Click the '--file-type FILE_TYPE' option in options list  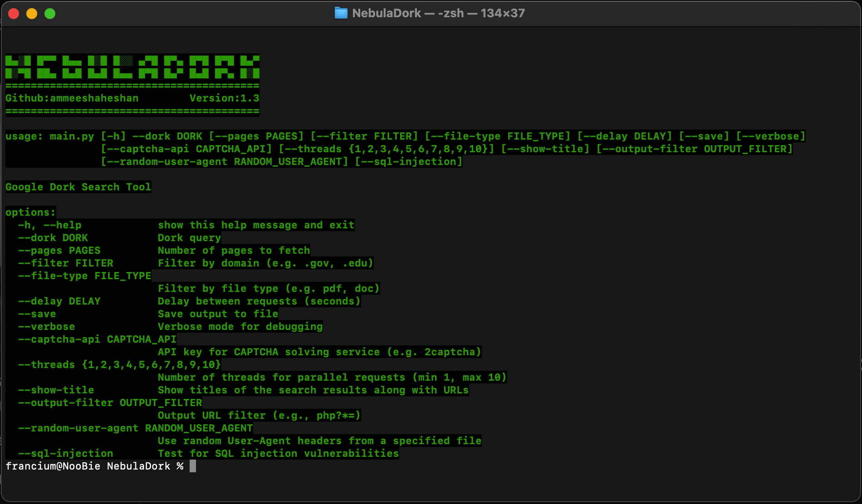pyautogui.click(x=85, y=276)
